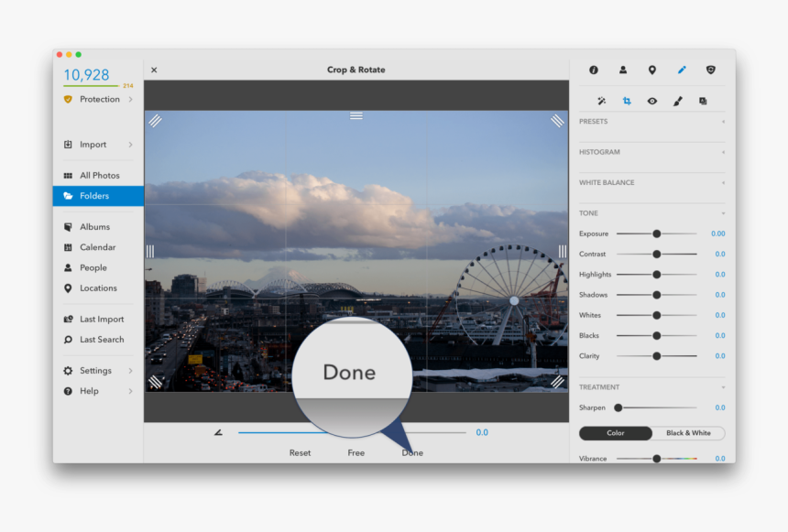
Task: Click the Last Search magnifier icon
Action: tap(68, 340)
